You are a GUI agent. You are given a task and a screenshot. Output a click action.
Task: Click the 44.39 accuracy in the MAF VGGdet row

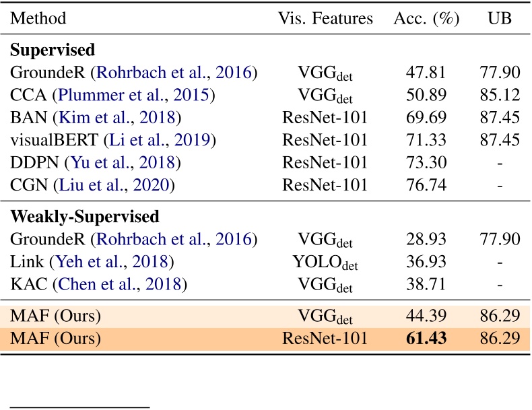click(426, 316)
